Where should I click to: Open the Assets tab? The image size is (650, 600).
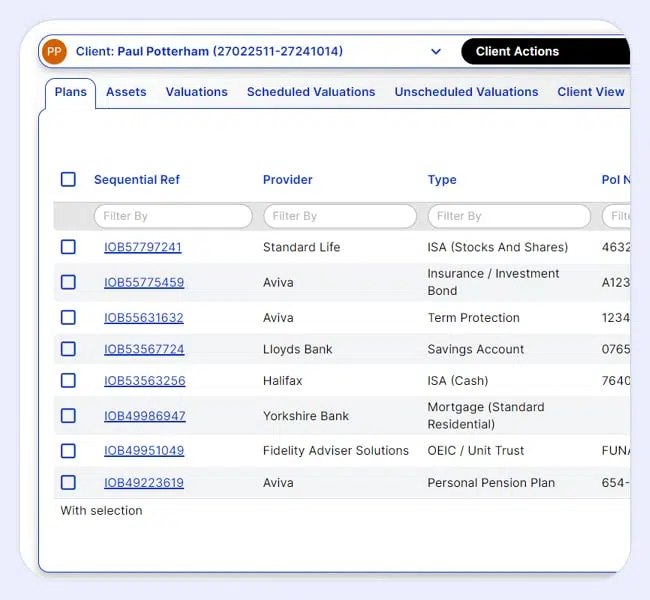coord(126,92)
